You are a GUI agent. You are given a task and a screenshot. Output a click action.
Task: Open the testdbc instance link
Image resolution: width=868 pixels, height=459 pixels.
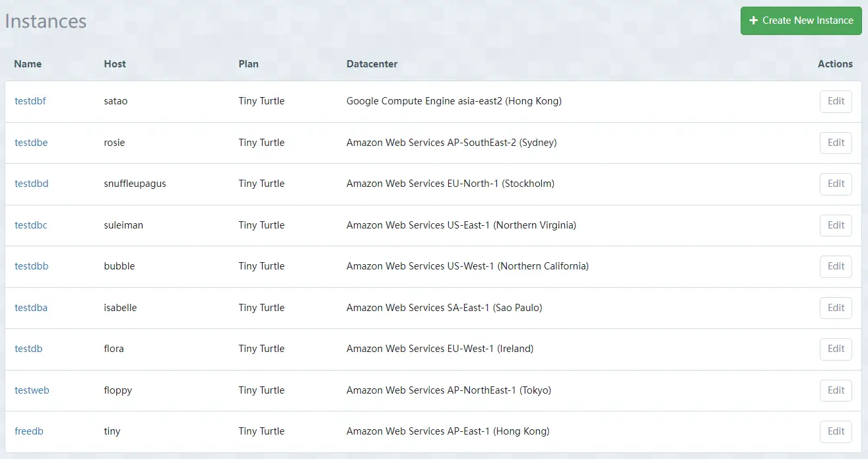(31, 225)
